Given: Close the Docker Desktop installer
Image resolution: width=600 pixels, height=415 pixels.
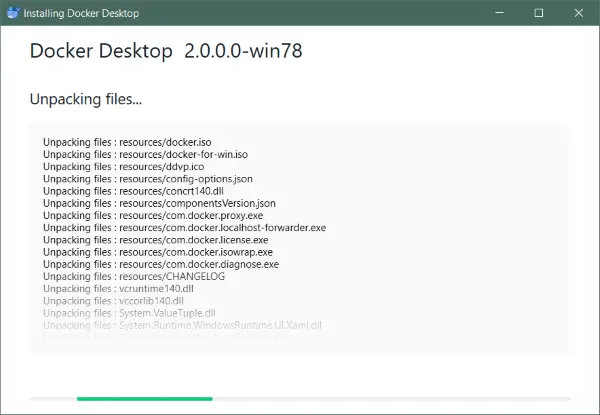Looking at the screenshot, I should tap(579, 13).
